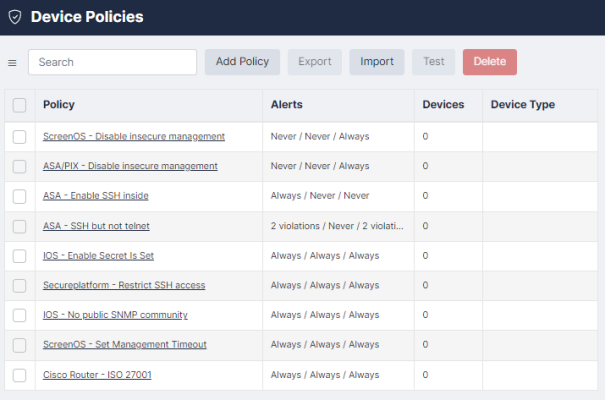Image resolution: width=605 pixels, height=400 pixels.
Task: Tick the checkbox for Cisco Router - ISO 27001
Action: tap(20, 375)
